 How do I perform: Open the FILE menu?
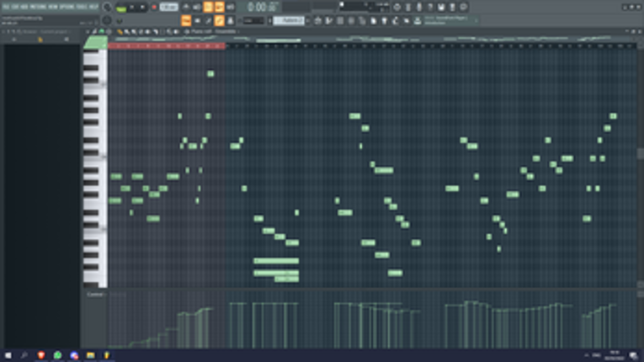[x=6, y=7]
